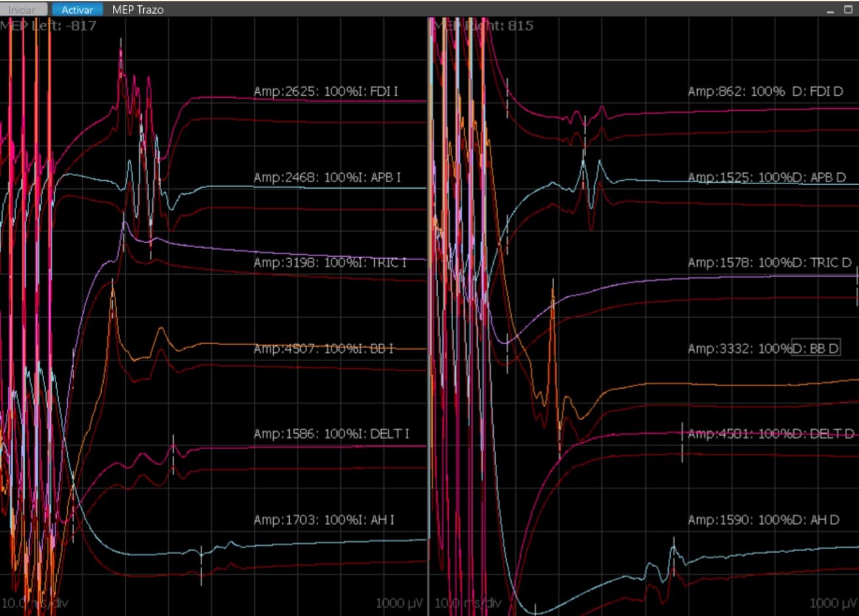Select the APB I amplitude label
Screen dimensions: 859x616
coord(327,177)
